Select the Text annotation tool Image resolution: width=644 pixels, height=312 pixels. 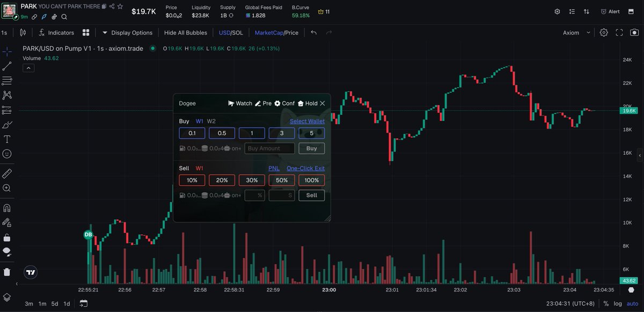coord(7,139)
